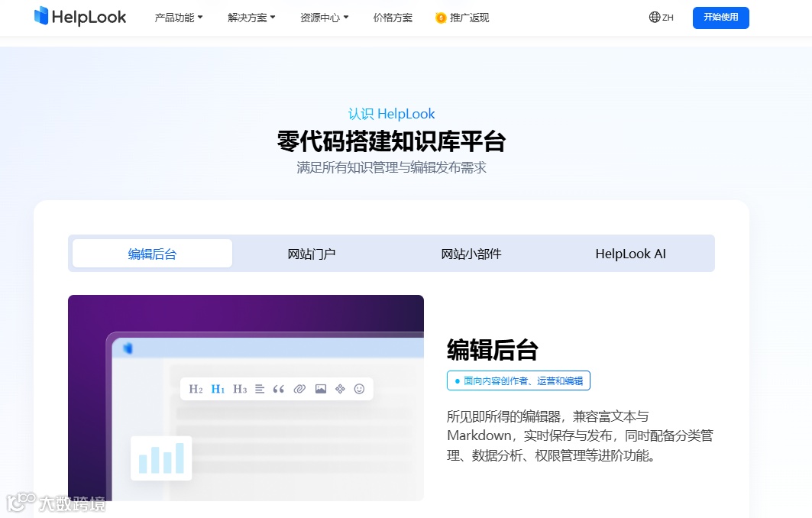The height and width of the screenshot is (518, 812).
Task: Expand the 资源中心 dropdown menu
Action: click(324, 18)
